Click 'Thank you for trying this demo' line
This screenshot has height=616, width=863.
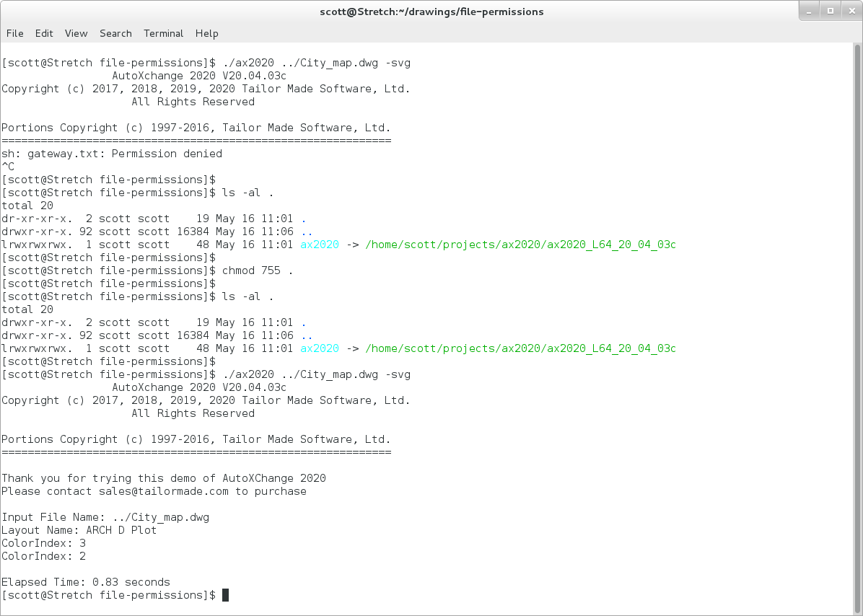pyautogui.click(x=164, y=478)
